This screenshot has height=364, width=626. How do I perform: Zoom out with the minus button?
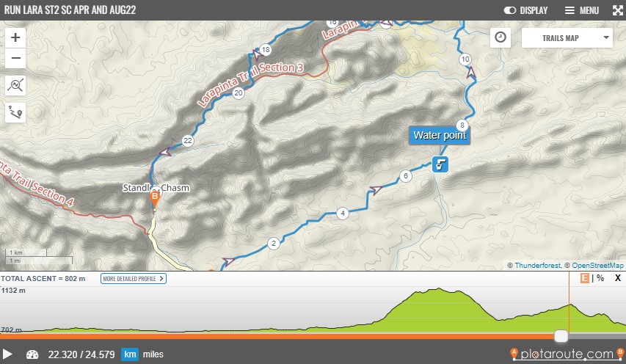coord(15,58)
